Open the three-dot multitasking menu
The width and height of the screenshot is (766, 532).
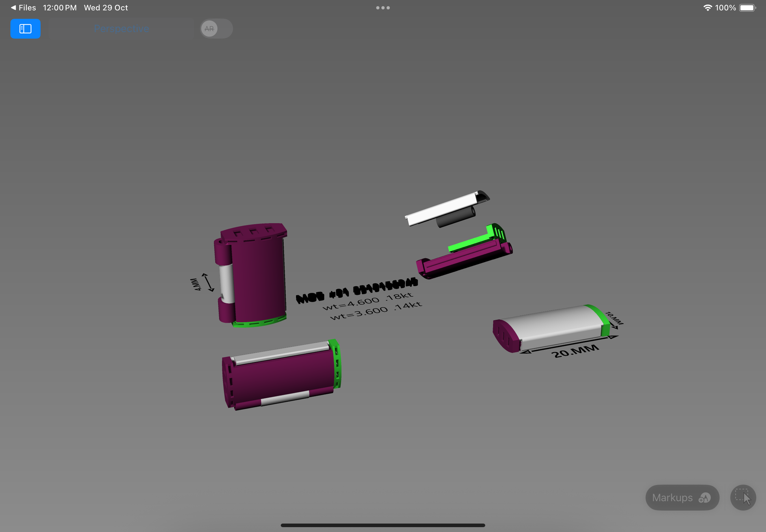383,7
